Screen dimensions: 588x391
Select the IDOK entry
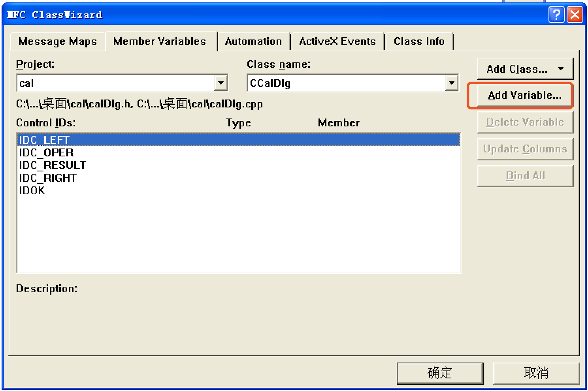tap(32, 190)
